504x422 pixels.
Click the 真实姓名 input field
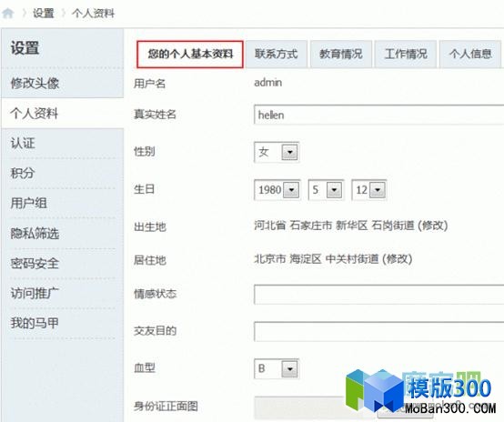pos(379,115)
